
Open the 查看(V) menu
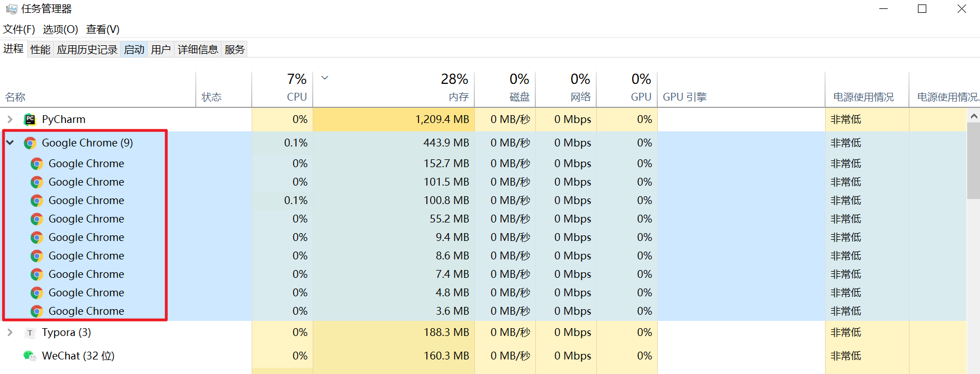click(103, 30)
